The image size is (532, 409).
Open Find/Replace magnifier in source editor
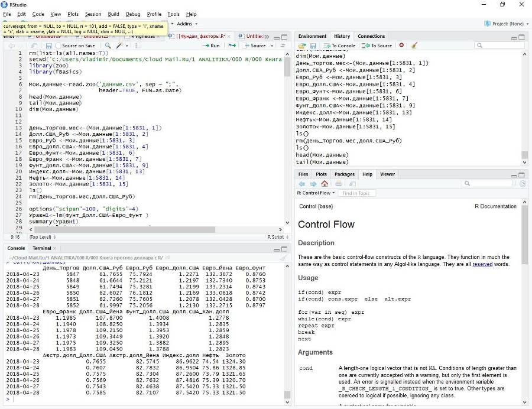click(x=108, y=46)
